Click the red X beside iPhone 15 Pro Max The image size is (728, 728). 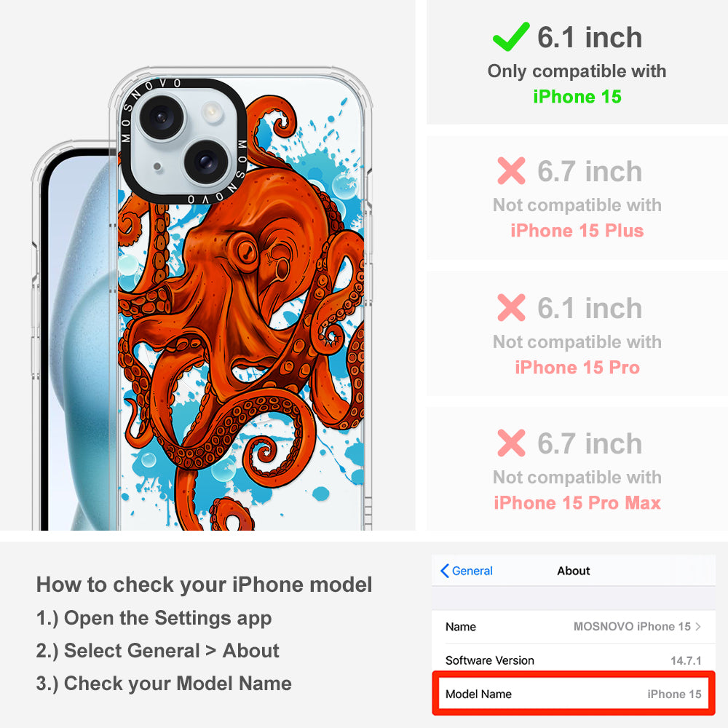tap(511, 443)
